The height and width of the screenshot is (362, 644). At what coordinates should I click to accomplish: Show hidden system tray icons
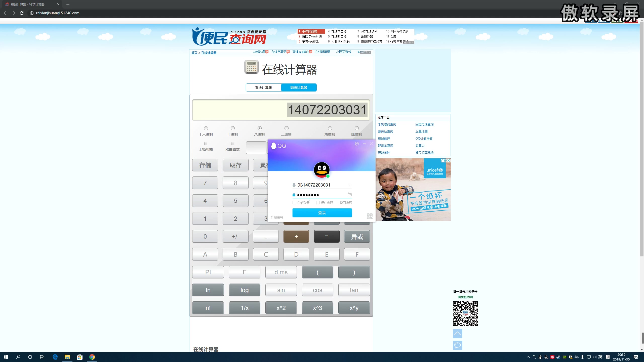click(x=528, y=357)
